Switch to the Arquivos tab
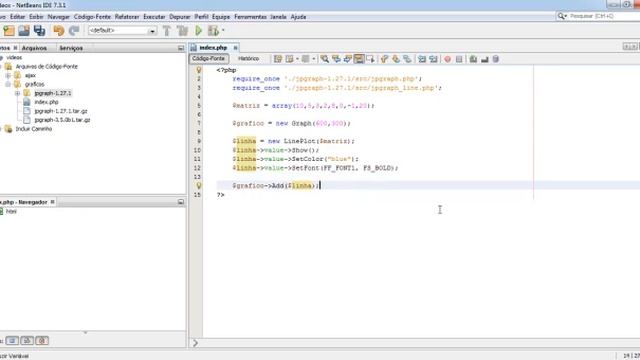Viewport: 640px width, 360px height. (x=34, y=48)
